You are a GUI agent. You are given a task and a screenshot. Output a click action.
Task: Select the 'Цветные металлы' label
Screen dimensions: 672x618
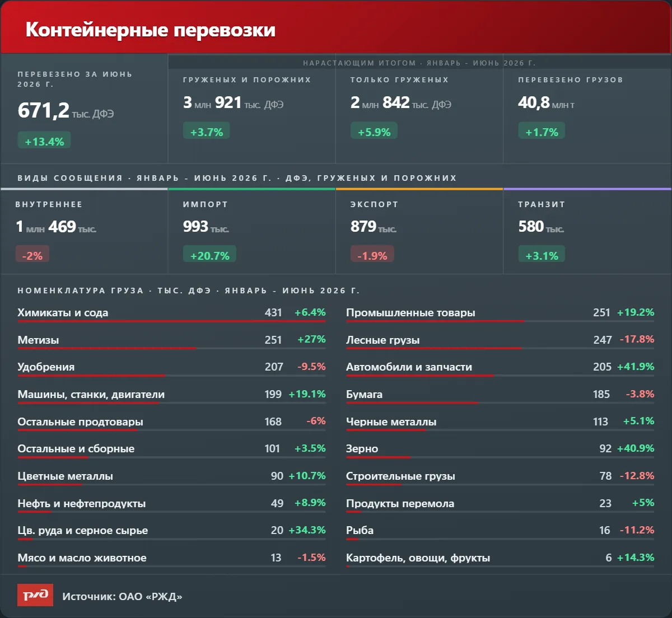pos(65,476)
